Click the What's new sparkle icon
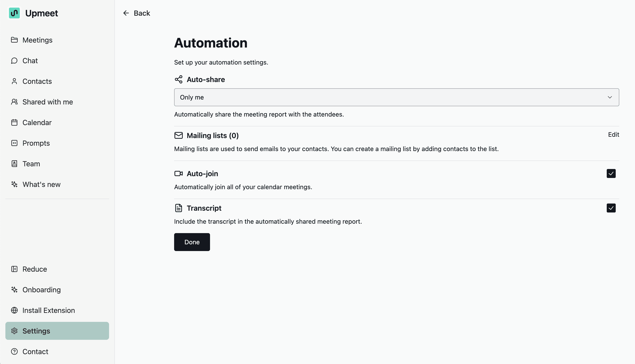This screenshot has height=364, width=635. coord(14,184)
